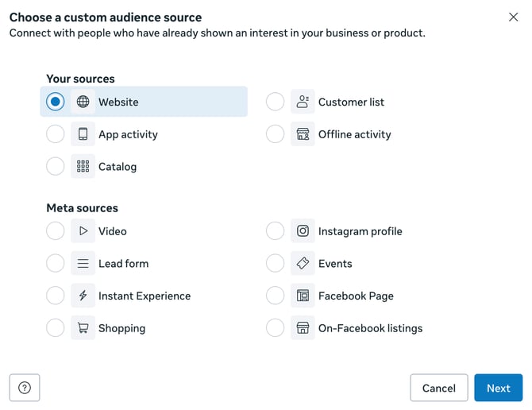Click the Instagram profile icon
The width and height of the screenshot is (532, 410).
click(303, 231)
